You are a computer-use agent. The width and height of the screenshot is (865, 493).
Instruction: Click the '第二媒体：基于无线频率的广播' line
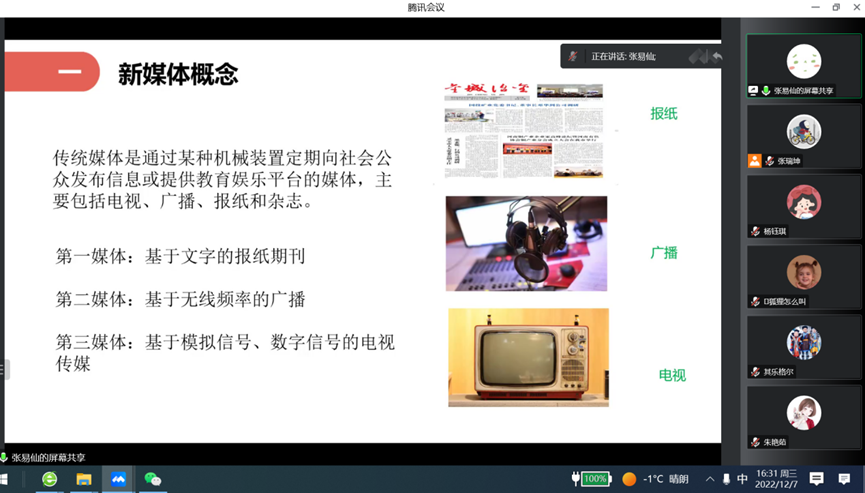[x=180, y=299]
